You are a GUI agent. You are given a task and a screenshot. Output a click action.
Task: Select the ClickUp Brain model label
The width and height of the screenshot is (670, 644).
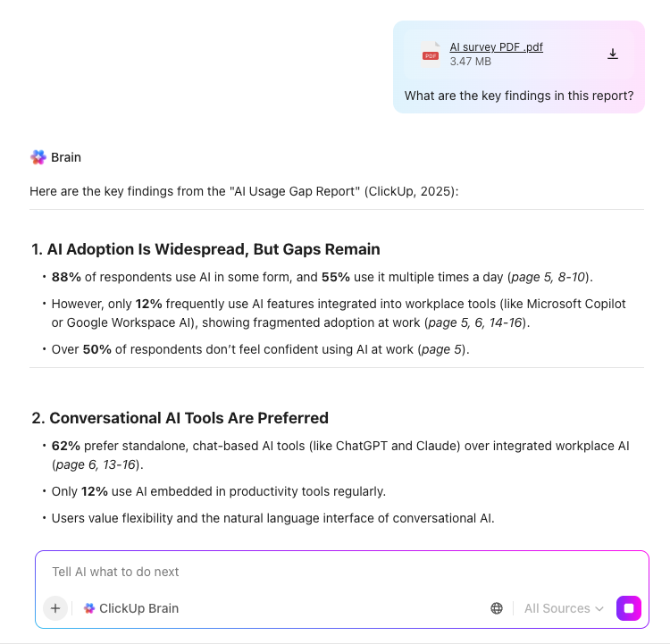pyautogui.click(x=138, y=608)
